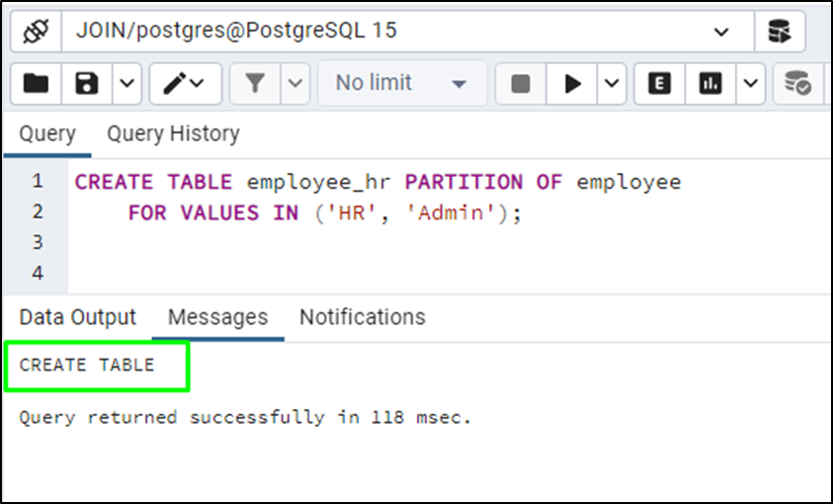Click line number 4 in the editor gutter

[38, 274]
